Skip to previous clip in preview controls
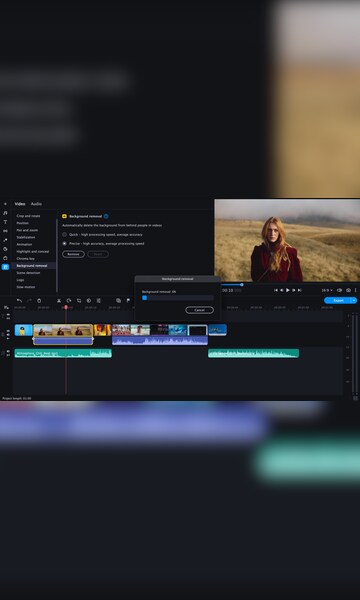Image resolution: width=360 pixels, height=600 pixels. tap(275, 290)
